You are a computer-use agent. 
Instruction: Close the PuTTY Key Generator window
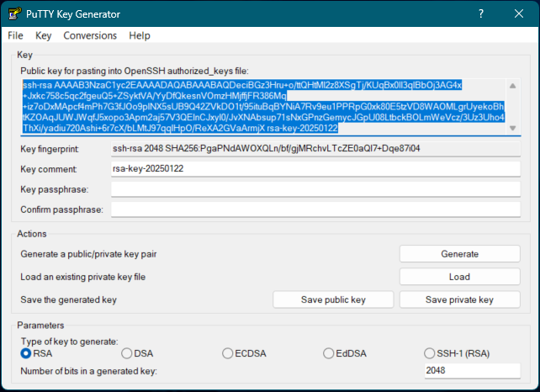click(x=519, y=13)
